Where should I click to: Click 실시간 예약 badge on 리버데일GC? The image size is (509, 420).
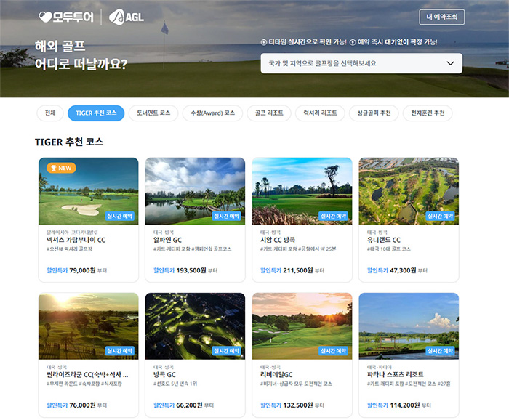point(335,351)
